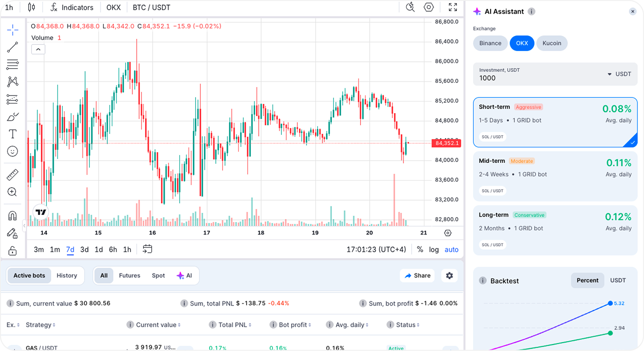Edit the Investment amount field
This screenshot has width=644, height=351.
click(515, 78)
